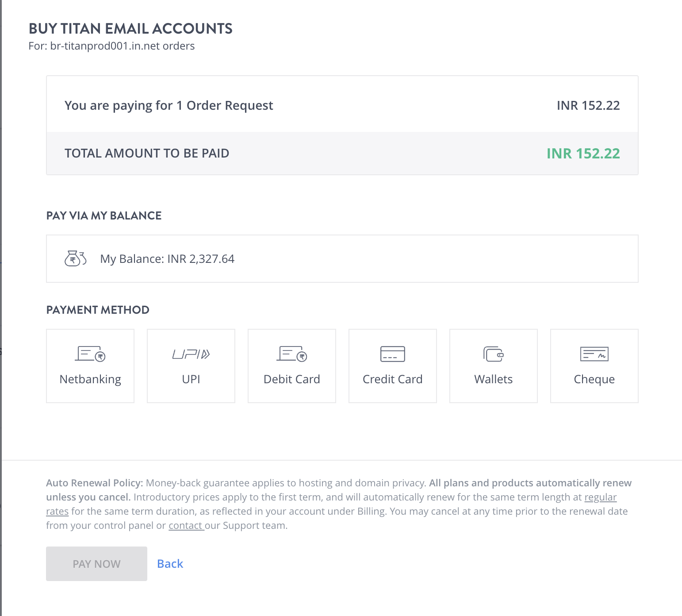
Task: Select the Debit Card icon
Action: click(291, 354)
